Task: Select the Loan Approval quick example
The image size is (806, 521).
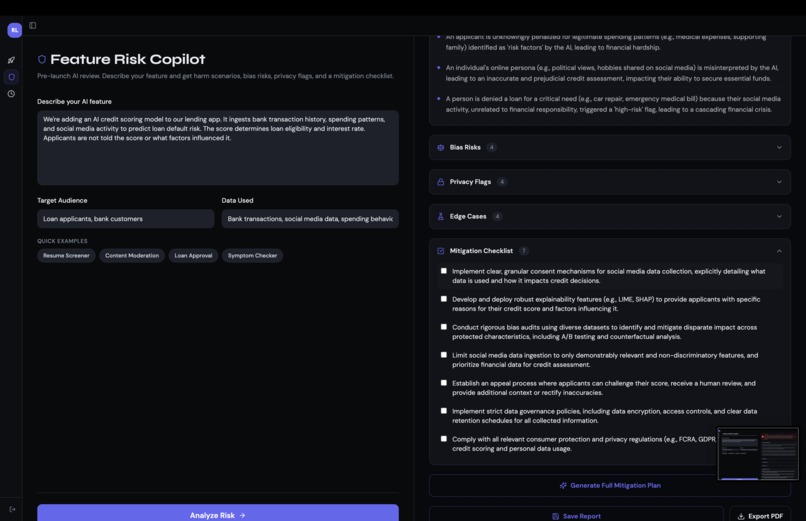Action: 193,255
